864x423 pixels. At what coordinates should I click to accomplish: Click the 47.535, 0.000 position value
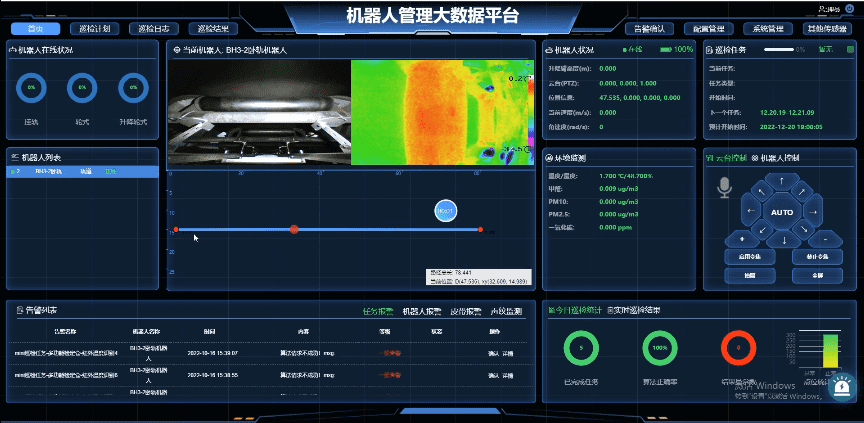[639, 97]
